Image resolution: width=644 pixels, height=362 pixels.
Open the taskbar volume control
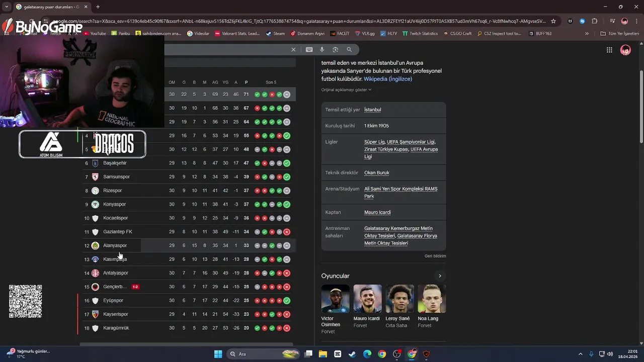point(610,354)
